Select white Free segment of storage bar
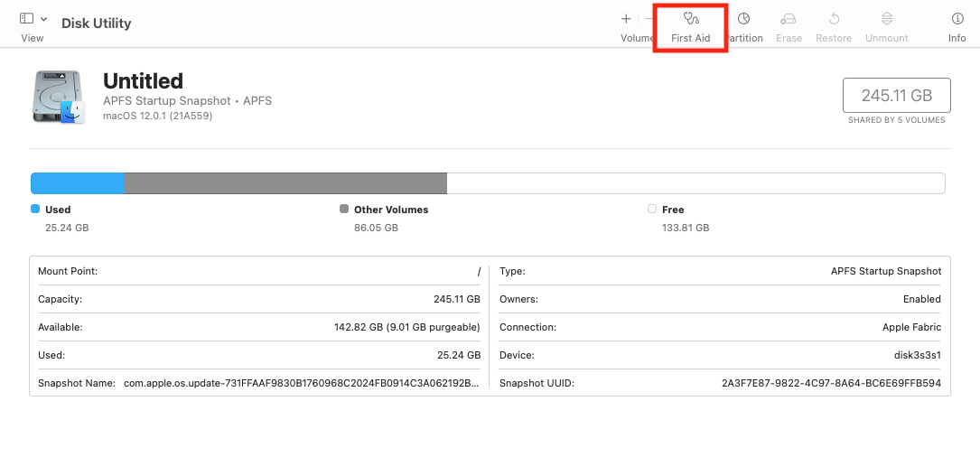This screenshot has width=980, height=476. (x=695, y=183)
